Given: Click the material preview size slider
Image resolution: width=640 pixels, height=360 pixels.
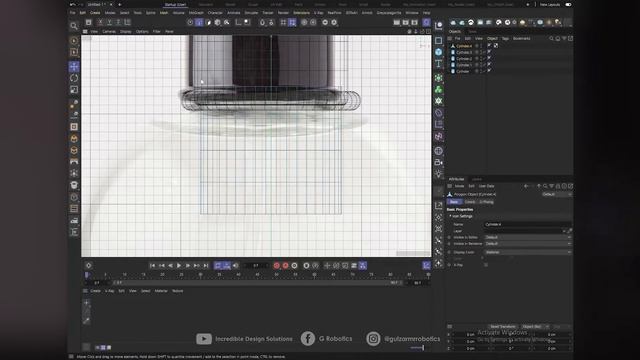Looking at the screenshot, I should (418, 348).
